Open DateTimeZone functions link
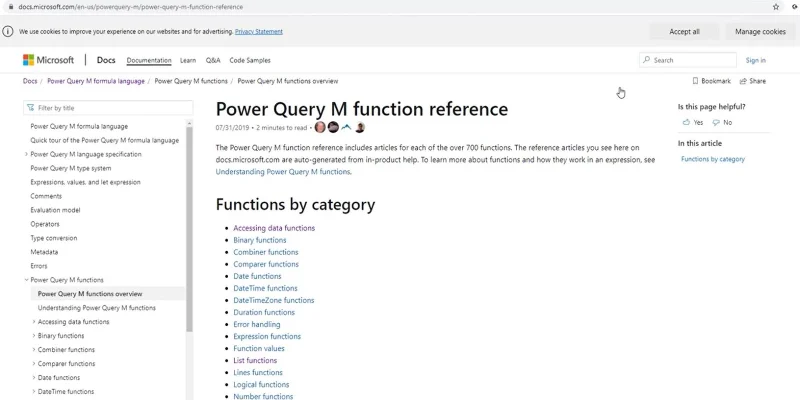Screen dimensions: 800x400 pyautogui.click(x=273, y=301)
